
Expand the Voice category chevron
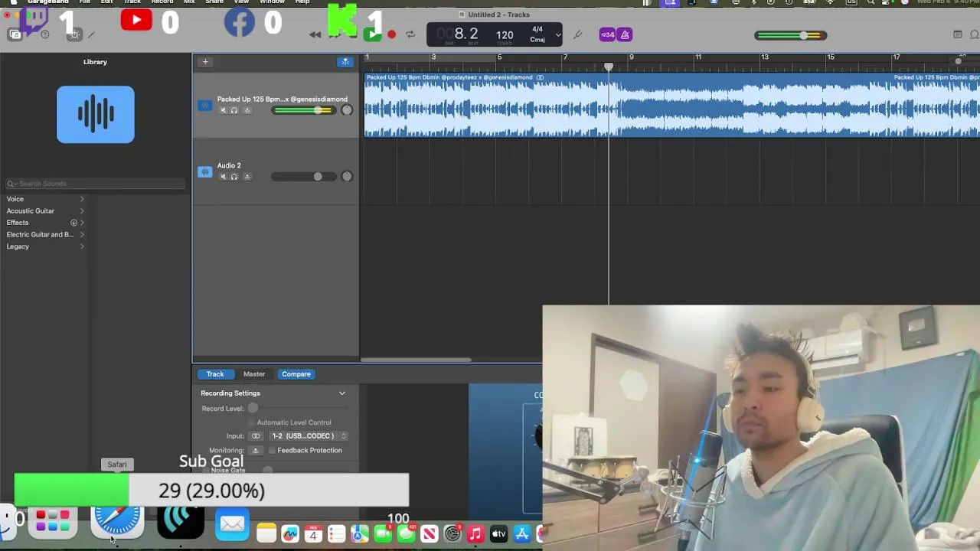click(x=82, y=199)
